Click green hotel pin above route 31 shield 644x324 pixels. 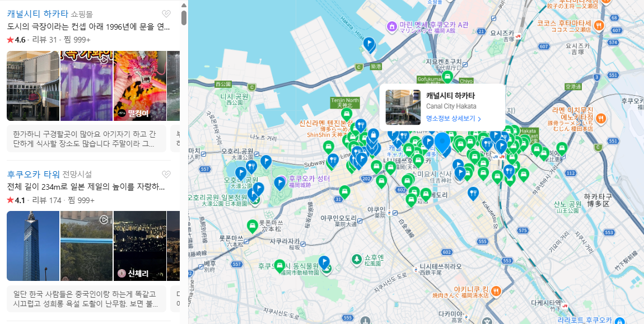[x=344, y=191]
